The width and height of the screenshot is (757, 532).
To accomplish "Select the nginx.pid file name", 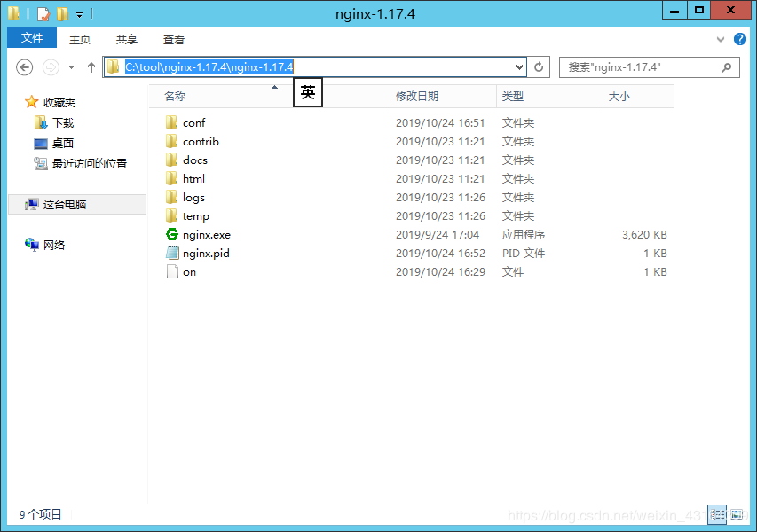I will [206, 254].
